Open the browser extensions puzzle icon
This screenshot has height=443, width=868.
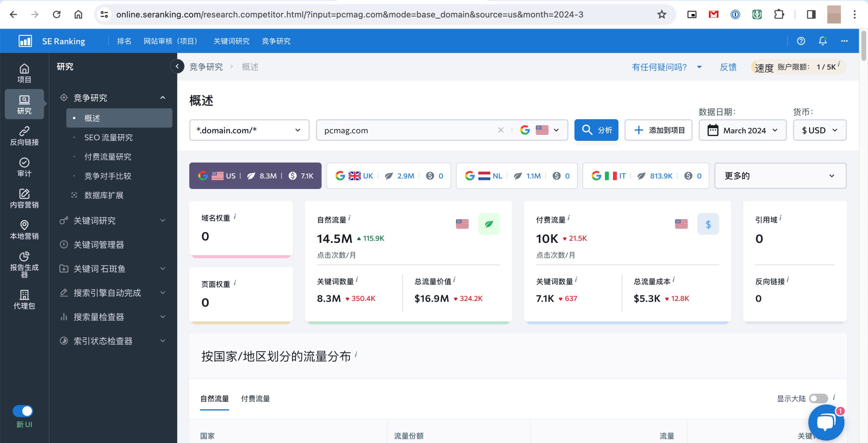[x=779, y=15]
